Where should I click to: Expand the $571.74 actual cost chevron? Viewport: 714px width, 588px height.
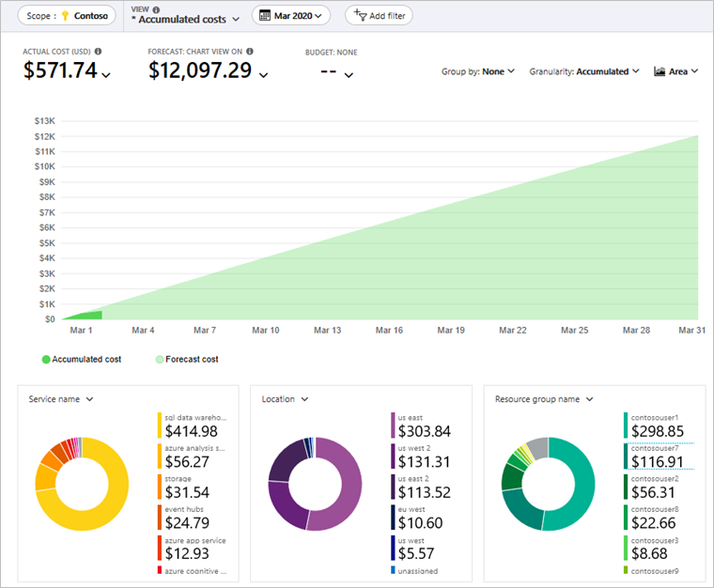coord(105,75)
